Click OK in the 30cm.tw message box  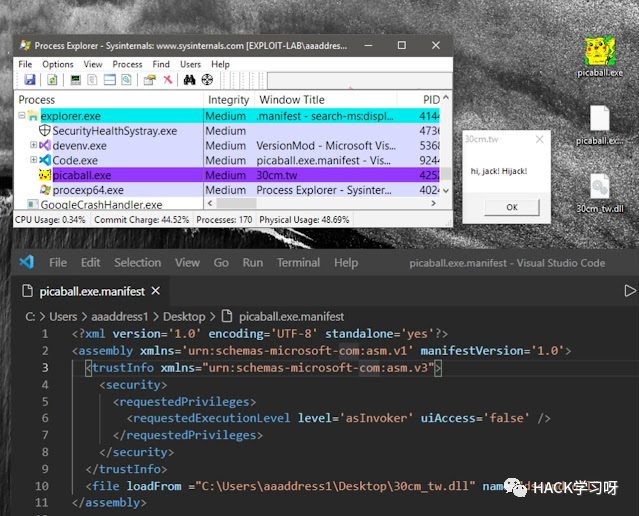[x=512, y=207]
